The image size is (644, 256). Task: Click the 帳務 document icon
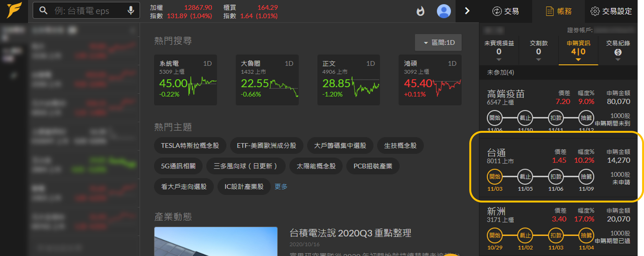[x=550, y=11]
